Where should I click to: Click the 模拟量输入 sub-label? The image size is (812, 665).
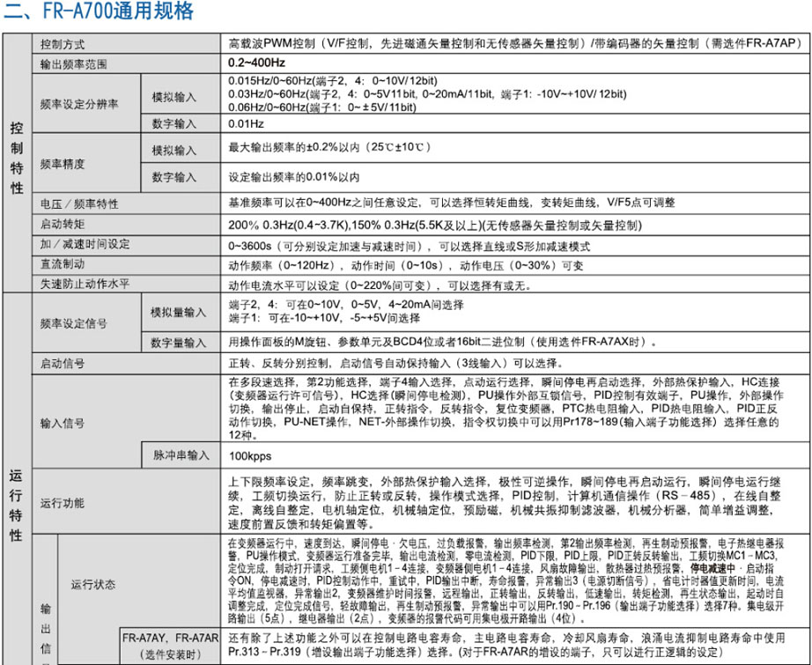(x=178, y=313)
